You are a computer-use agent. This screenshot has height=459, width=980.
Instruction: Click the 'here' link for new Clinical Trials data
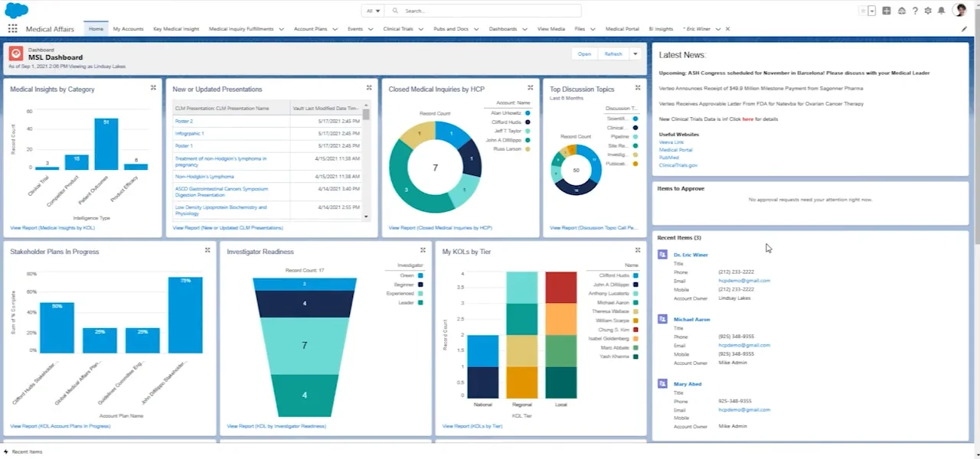click(748, 119)
